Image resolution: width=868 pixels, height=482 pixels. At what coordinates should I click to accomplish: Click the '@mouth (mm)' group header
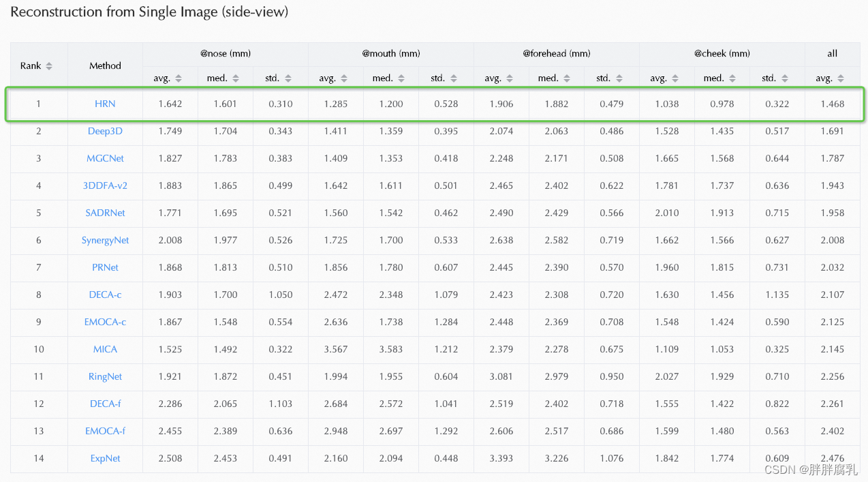tap(390, 53)
